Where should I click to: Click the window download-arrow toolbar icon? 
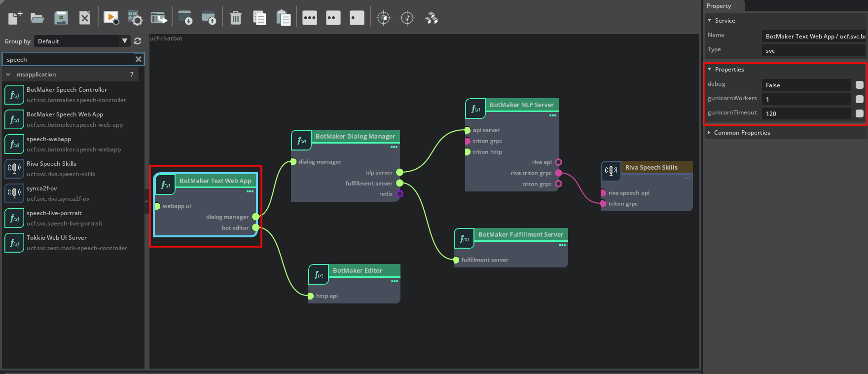[185, 18]
